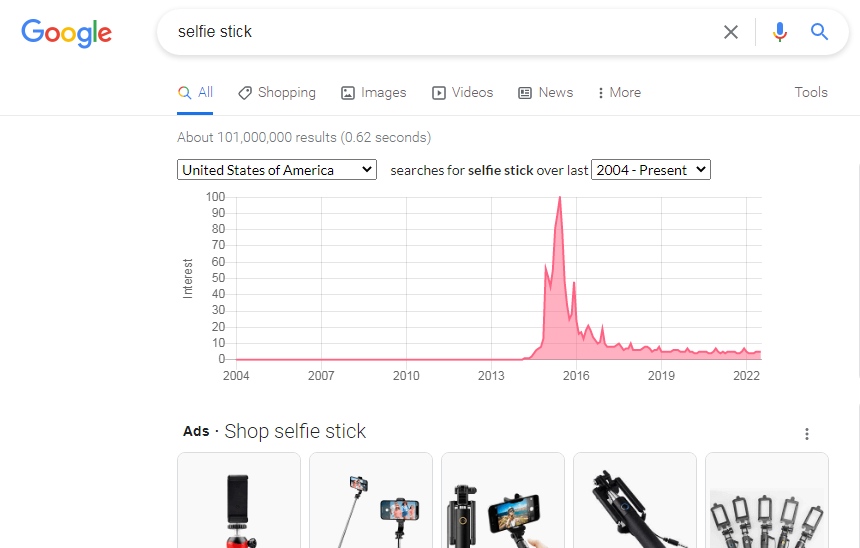Open ads options three-dot menu
The height and width of the screenshot is (548, 860).
pos(807,434)
